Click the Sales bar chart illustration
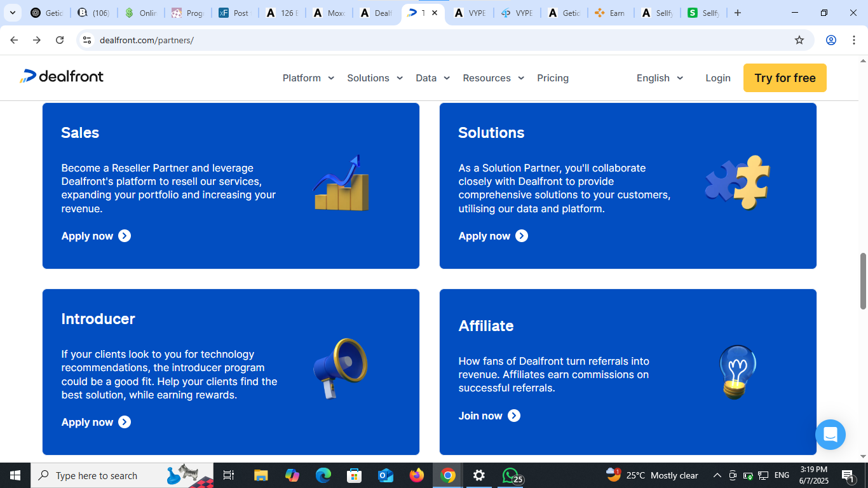 [341, 183]
